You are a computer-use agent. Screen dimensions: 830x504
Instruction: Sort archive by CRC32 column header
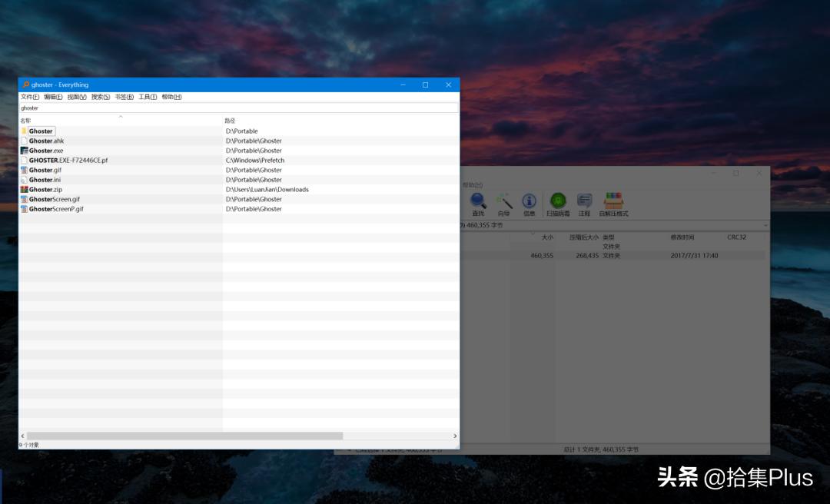[736, 237]
